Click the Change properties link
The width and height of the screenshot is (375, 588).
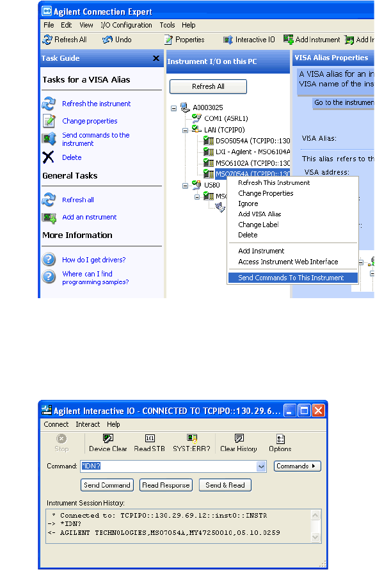[x=90, y=121]
